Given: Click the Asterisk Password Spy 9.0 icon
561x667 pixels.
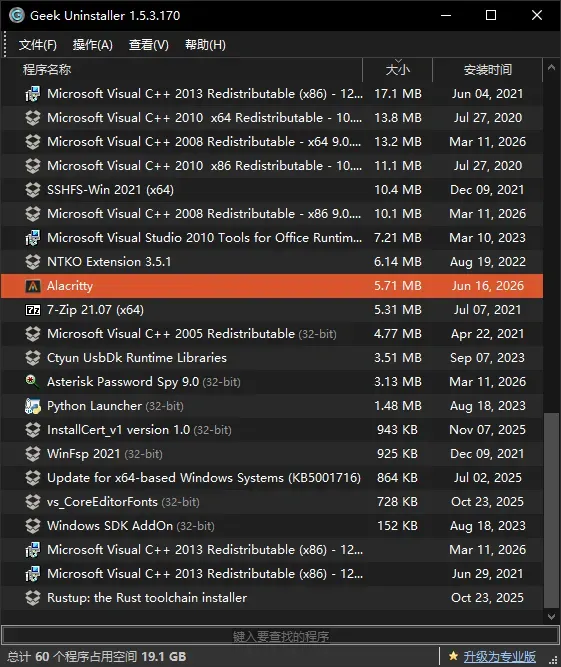Looking at the screenshot, I should pyautogui.click(x=33, y=382).
